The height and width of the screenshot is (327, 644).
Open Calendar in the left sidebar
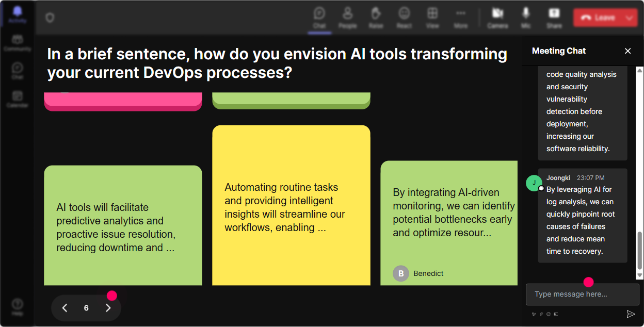(17, 99)
